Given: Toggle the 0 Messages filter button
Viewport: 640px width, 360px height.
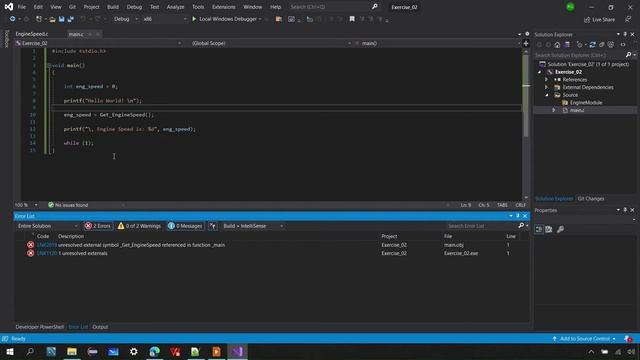Looking at the screenshot, I should point(185,226).
